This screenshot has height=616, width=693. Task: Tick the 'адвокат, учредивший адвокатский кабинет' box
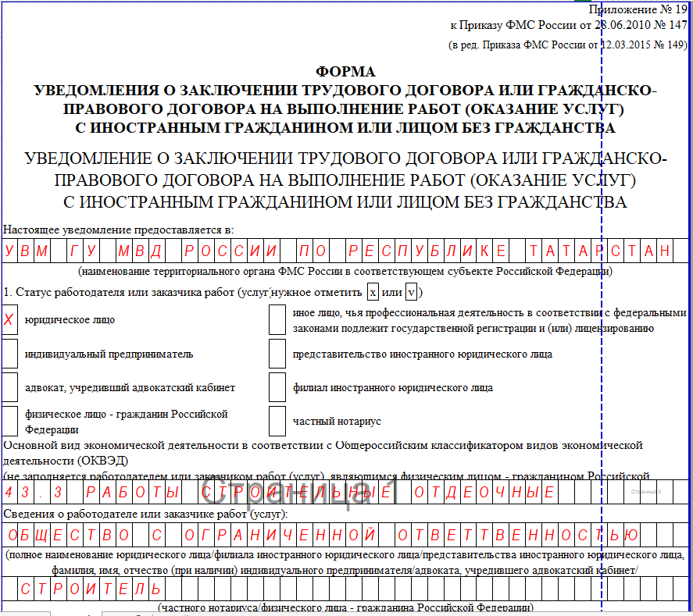[9, 387]
